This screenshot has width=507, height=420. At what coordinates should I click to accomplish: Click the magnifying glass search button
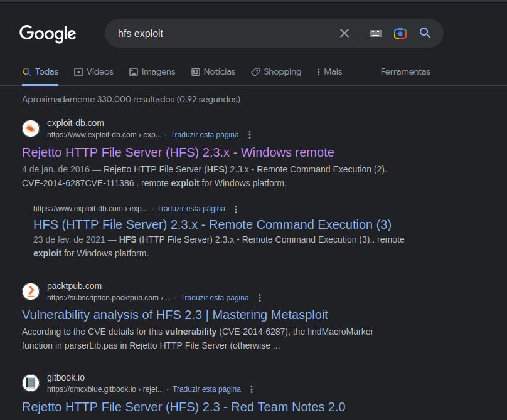tap(425, 33)
